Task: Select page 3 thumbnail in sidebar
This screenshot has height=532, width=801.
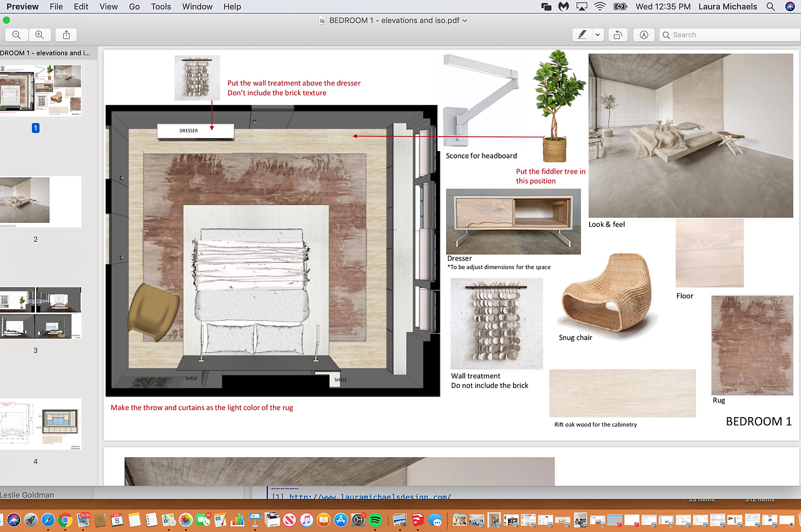Action: coord(41,313)
